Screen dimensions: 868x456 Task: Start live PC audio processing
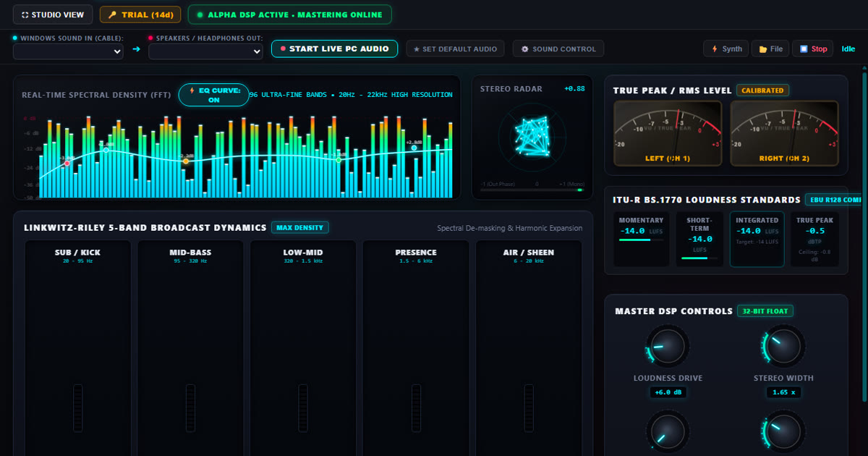tap(334, 48)
